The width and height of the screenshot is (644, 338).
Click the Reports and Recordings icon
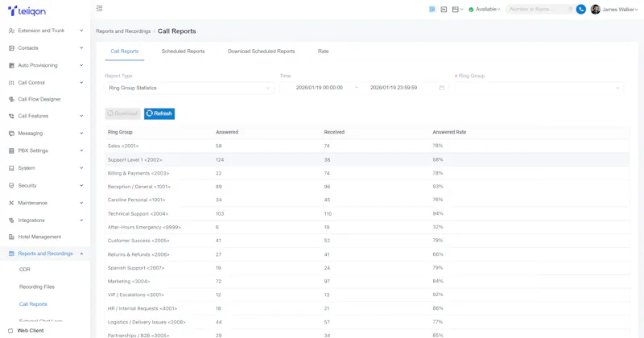click(x=11, y=253)
